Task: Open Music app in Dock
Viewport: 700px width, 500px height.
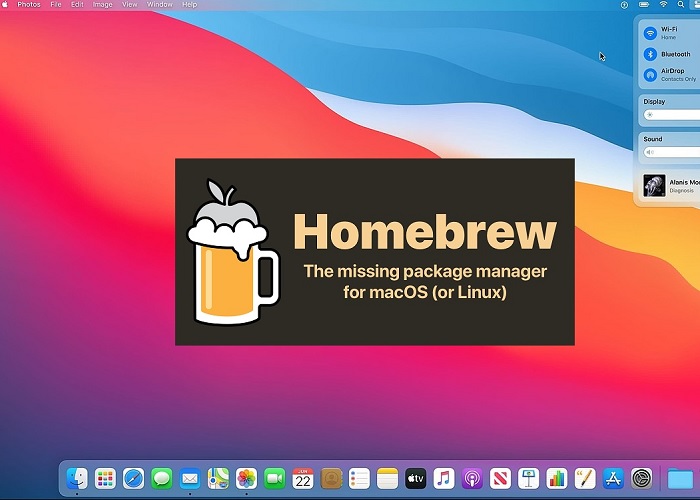Action: point(444,479)
